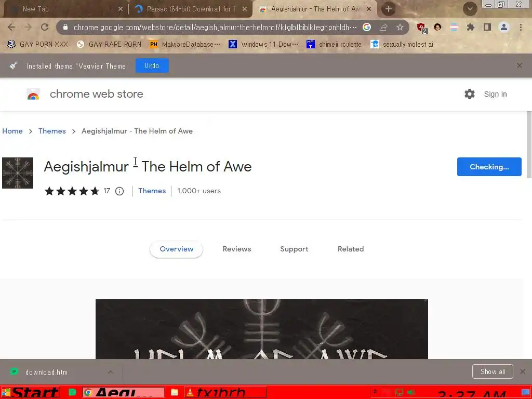Image resolution: width=532 pixels, height=399 pixels.
Task: Close the New Tab tab
Action: tap(120, 9)
